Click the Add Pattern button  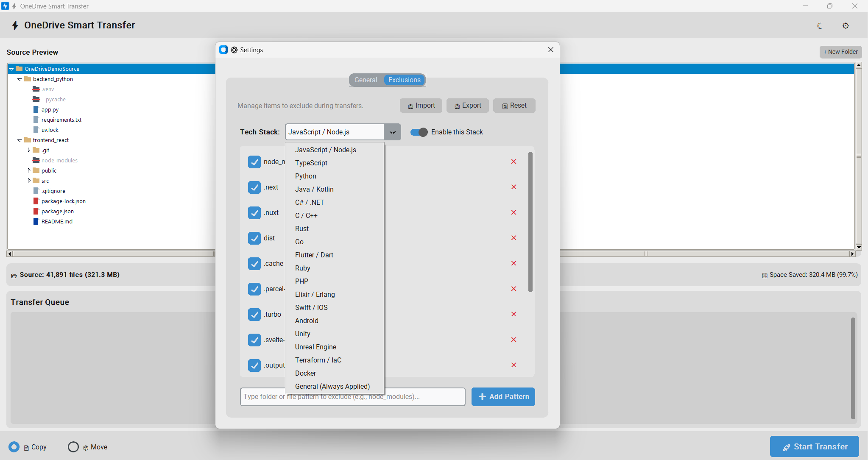click(503, 397)
